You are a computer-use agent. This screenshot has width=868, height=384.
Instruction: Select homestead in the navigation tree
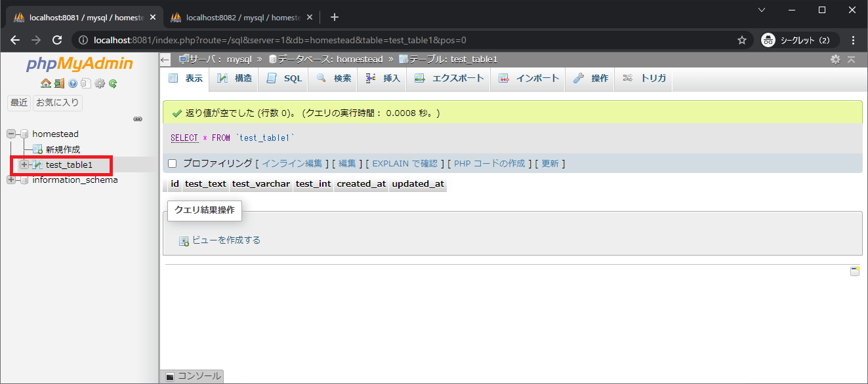[x=55, y=134]
